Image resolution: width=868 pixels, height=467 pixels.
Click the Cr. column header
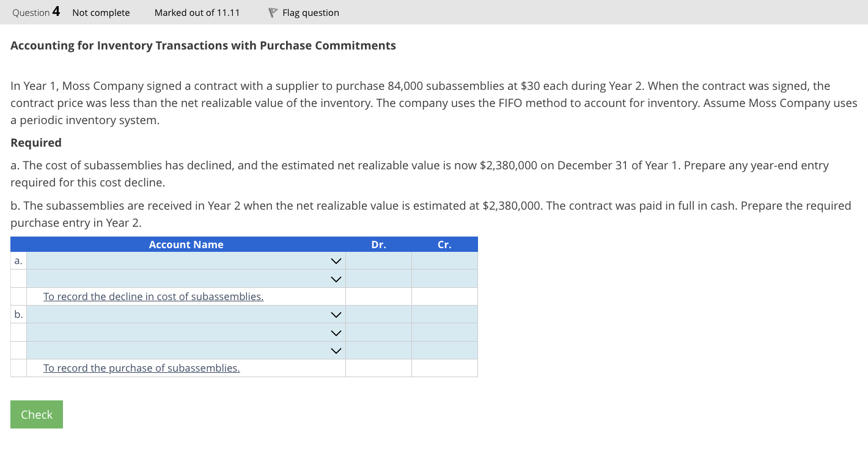[x=444, y=244]
